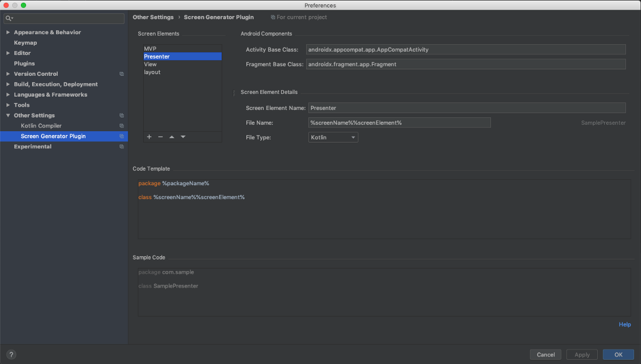Click the search magnifier icon in sidebar

click(9, 19)
